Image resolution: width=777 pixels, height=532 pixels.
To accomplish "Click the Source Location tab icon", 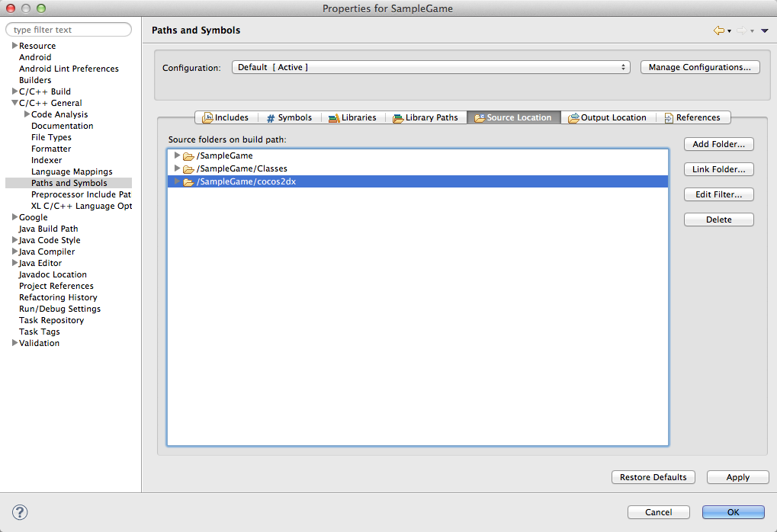I will pos(480,117).
